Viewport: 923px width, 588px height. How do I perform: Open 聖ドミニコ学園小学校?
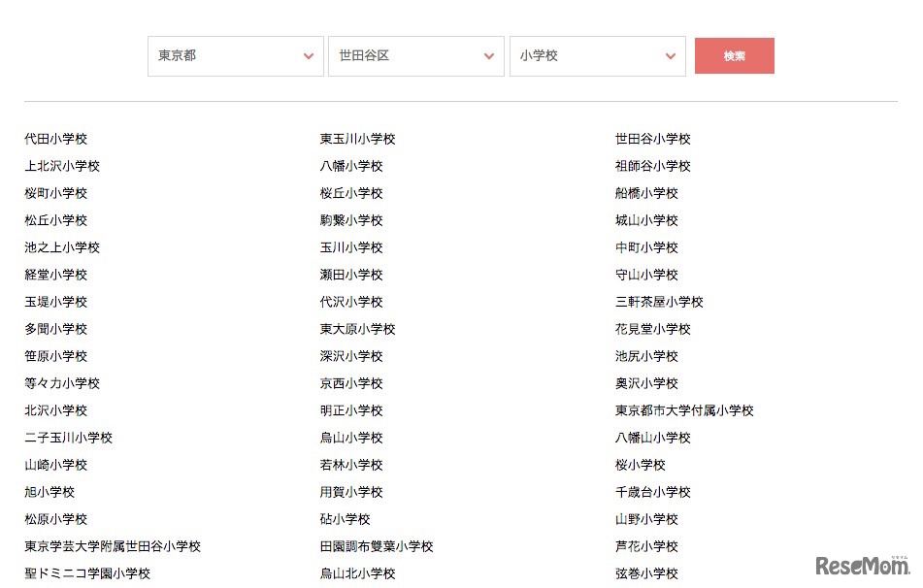[86, 573]
